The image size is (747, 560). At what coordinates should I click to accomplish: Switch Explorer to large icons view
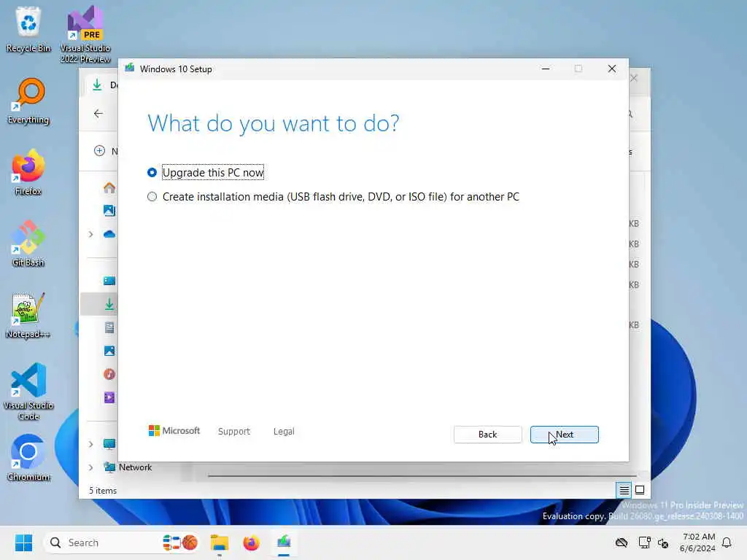[640, 490]
